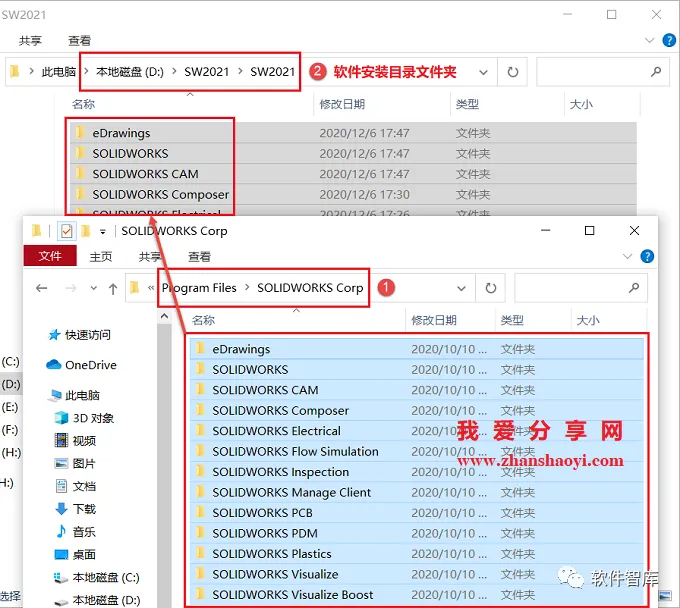This screenshot has width=680, height=608.
Task: Select SOLIDWORKS CAM folder in SW2021 window
Action: (353, 174)
